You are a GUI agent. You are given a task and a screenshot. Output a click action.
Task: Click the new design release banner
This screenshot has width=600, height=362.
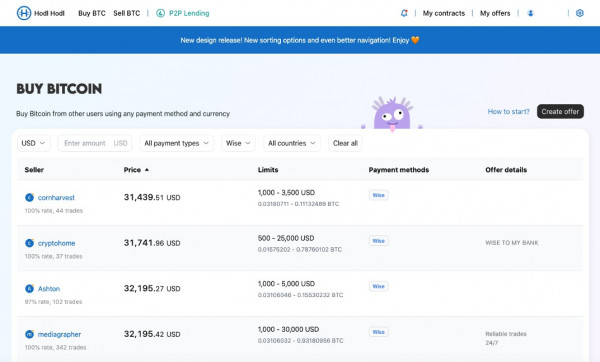pyautogui.click(x=300, y=40)
